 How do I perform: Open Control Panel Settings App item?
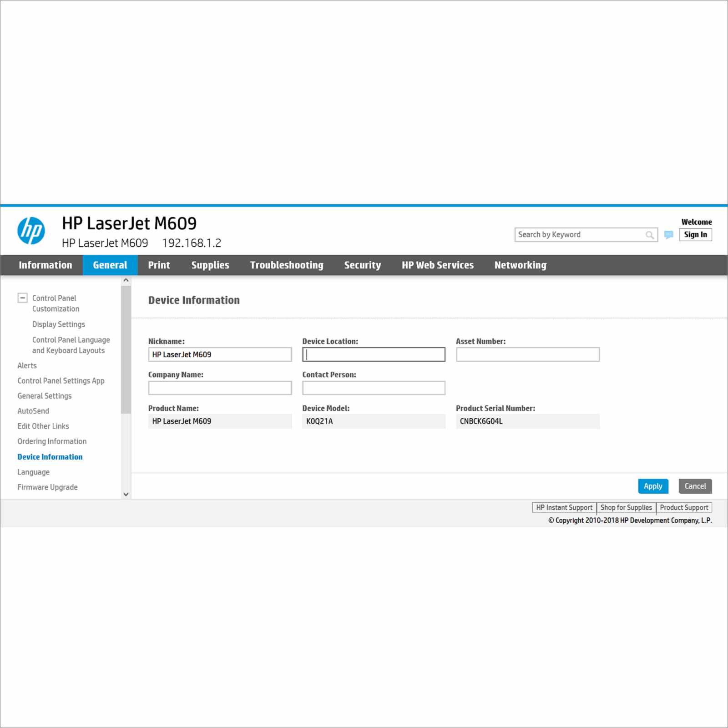coord(61,381)
